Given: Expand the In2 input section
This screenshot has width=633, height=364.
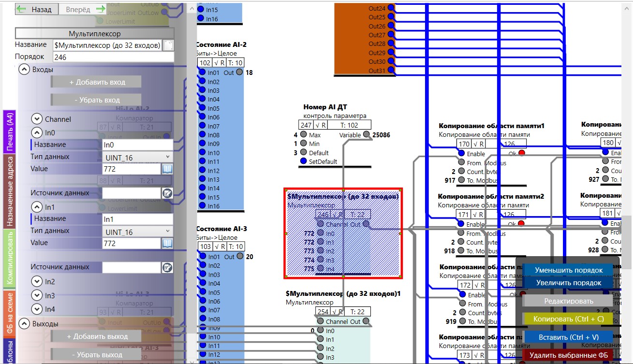Looking at the screenshot, I should (36, 281).
